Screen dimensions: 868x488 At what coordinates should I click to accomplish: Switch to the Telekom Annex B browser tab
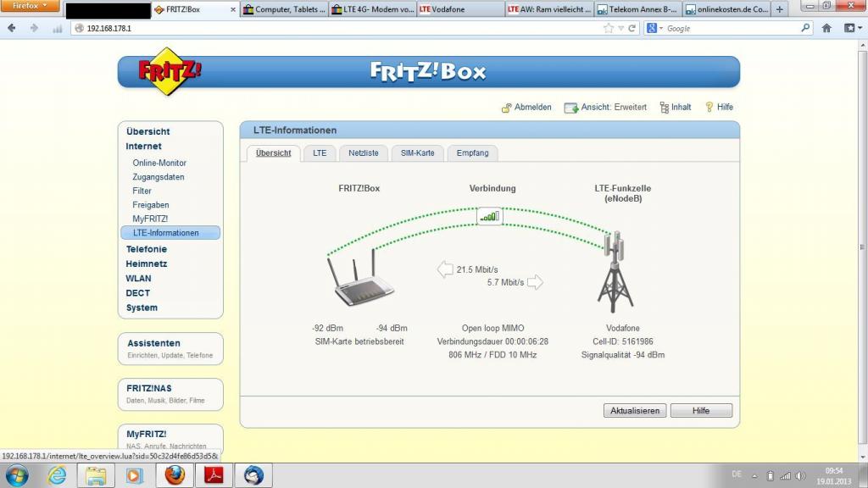tap(637, 9)
